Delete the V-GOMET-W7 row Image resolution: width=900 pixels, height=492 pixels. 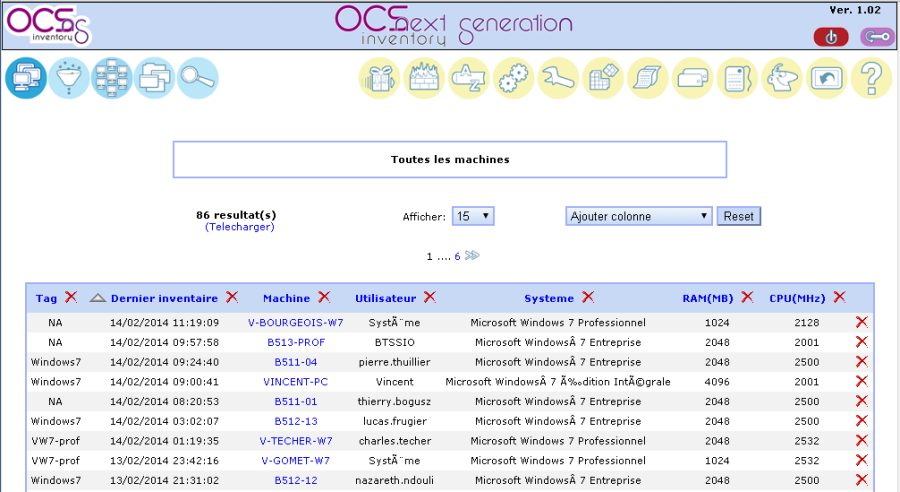click(x=862, y=460)
